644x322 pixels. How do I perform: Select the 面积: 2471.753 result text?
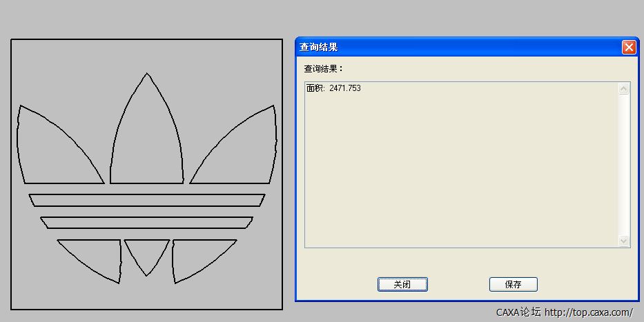click(x=333, y=88)
